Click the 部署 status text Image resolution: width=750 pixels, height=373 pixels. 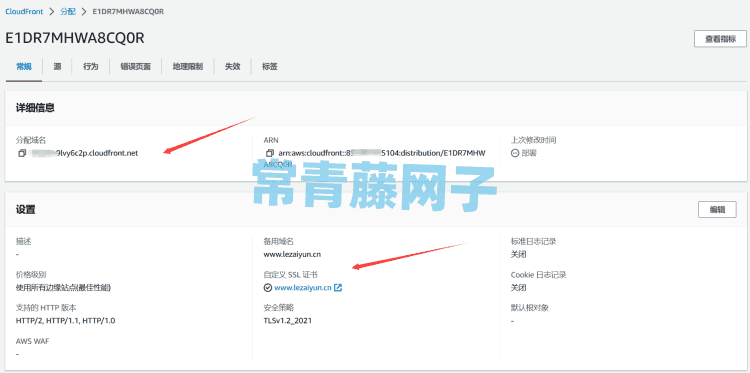point(529,153)
